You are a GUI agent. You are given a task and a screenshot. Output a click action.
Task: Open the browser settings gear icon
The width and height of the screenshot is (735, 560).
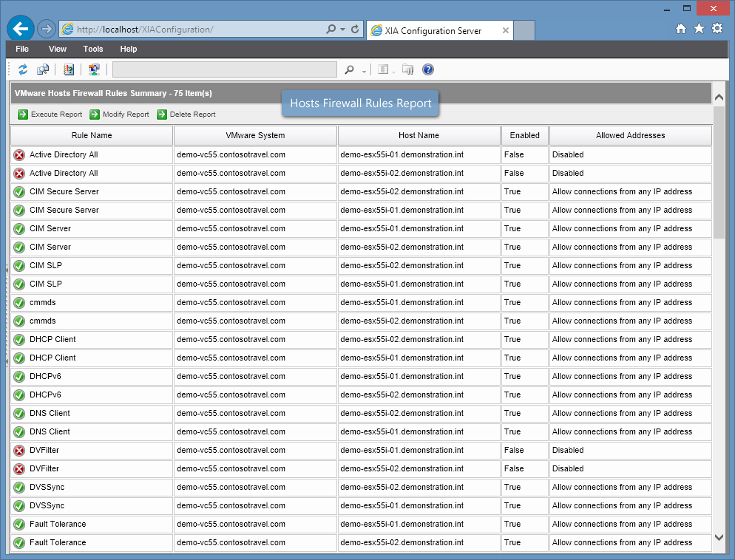[717, 29]
